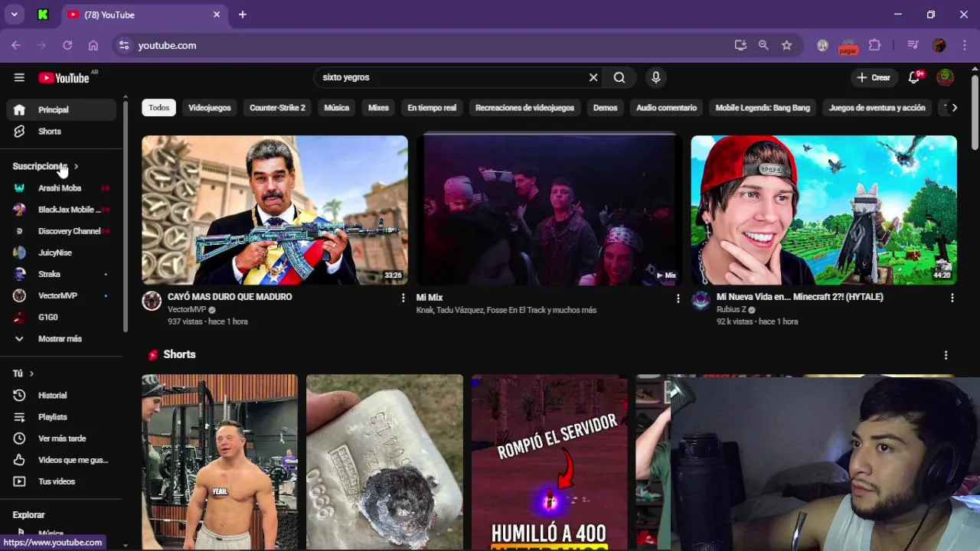The image size is (980, 551).
Task: Open the browser zoom magnifier icon
Action: (763, 45)
